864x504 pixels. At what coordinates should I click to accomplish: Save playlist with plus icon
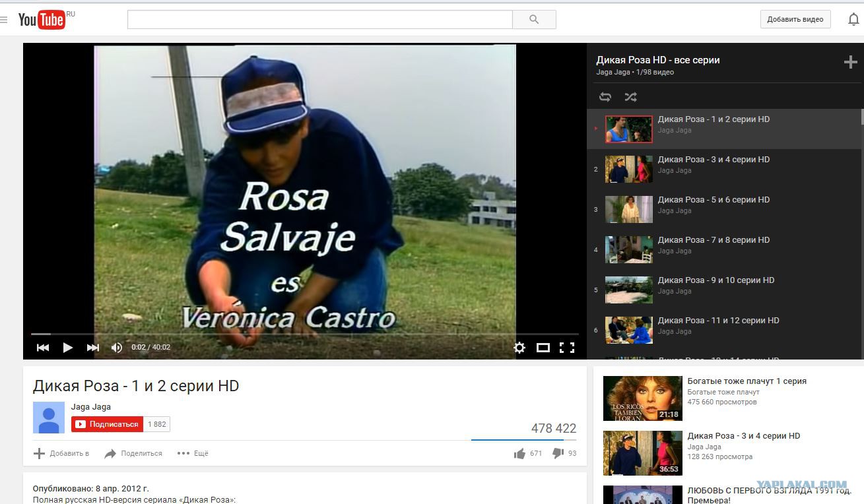coord(850,62)
